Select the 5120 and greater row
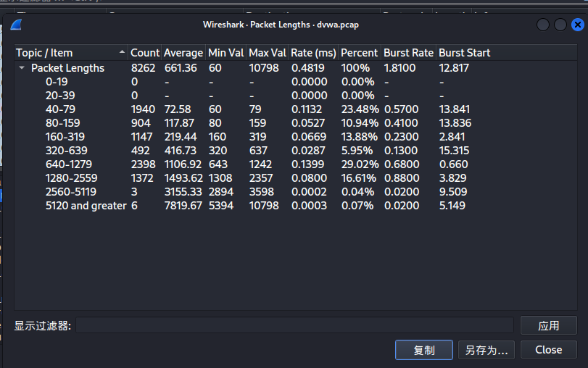The image size is (588, 368). click(x=296, y=205)
